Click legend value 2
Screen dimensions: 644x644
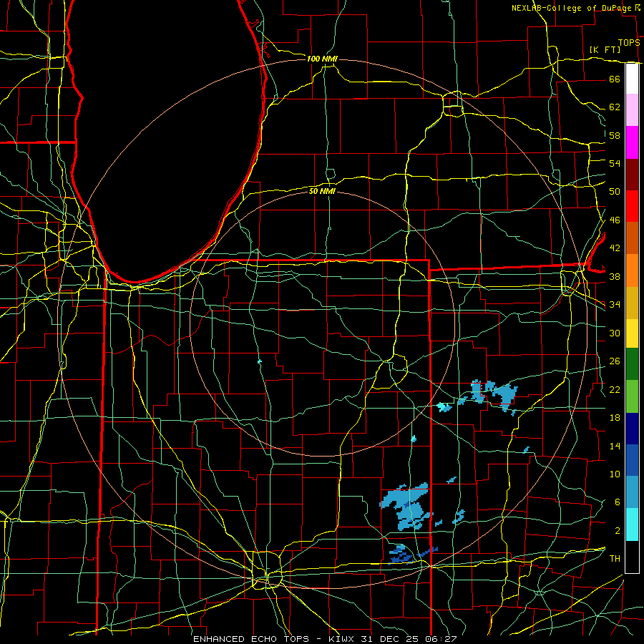[x=617, y=531]
